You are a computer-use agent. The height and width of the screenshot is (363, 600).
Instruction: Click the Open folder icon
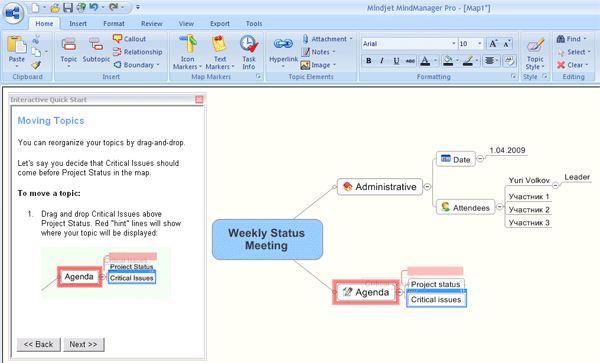pyautogui.click(x=55, y=7)
